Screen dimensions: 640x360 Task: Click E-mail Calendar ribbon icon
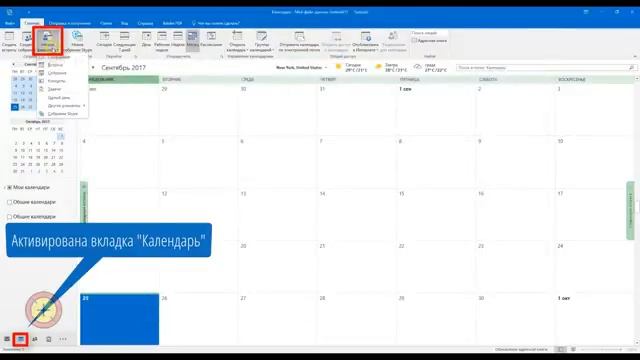(x=299, y=41)
